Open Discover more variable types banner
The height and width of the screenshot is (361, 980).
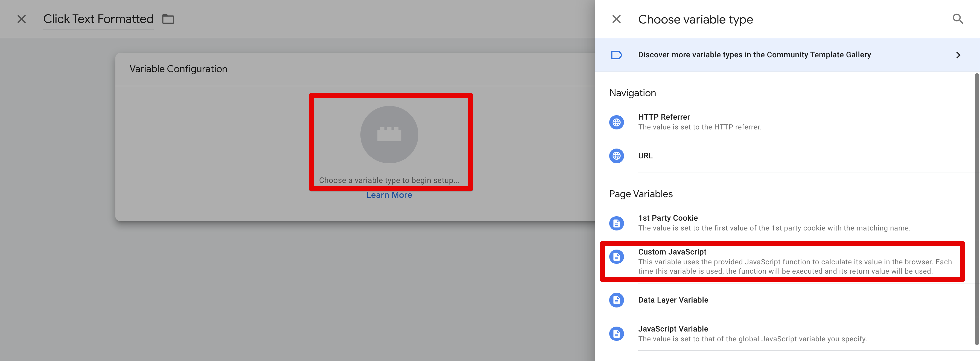787,55
